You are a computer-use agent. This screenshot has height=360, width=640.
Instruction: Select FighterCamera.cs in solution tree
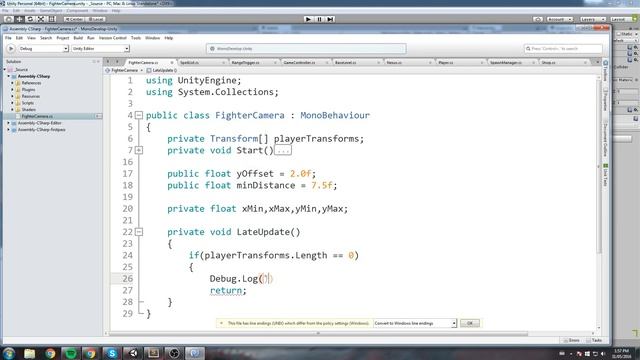[37, 116]
